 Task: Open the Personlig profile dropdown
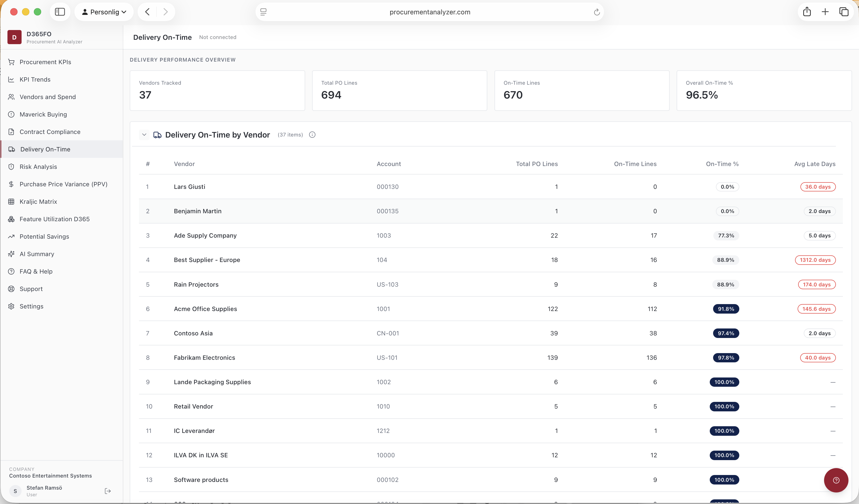point(104,12)
